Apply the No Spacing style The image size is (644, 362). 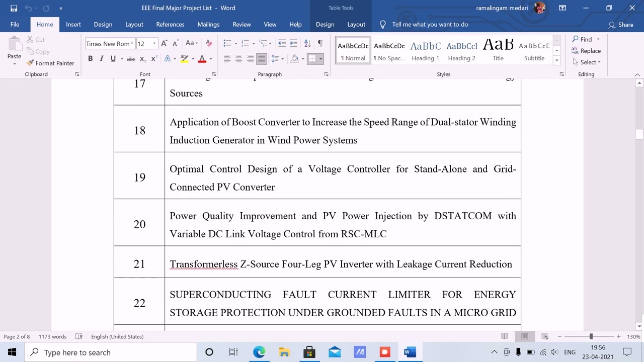point(389,50)
